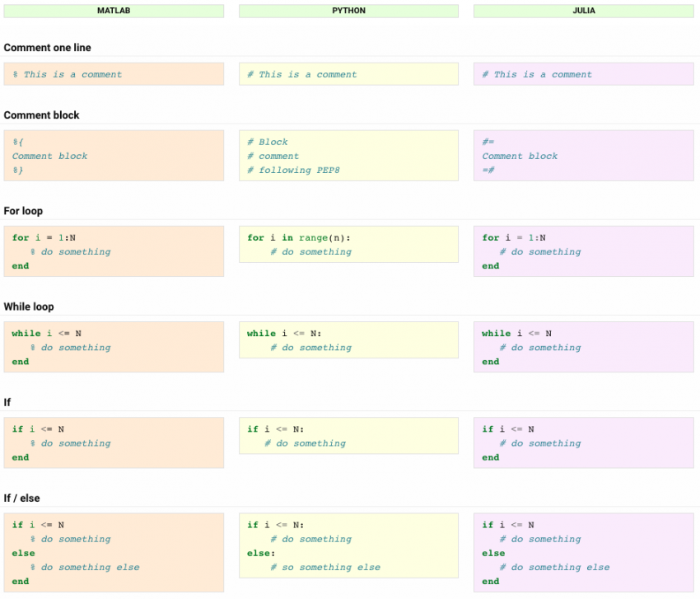The width and height of the screenshot is (700, 599).
Task: Click the 'Comment one line' section heading
Action: pos(48,48)
